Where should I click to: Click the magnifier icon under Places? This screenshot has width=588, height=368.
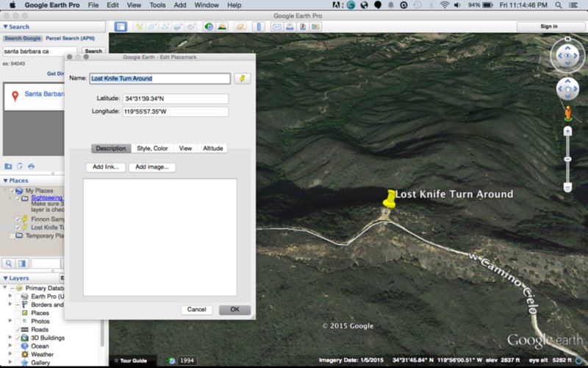point(9,263)
